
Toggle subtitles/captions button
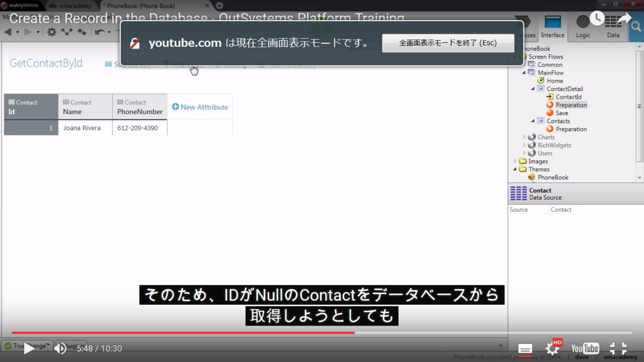[525, 349]
